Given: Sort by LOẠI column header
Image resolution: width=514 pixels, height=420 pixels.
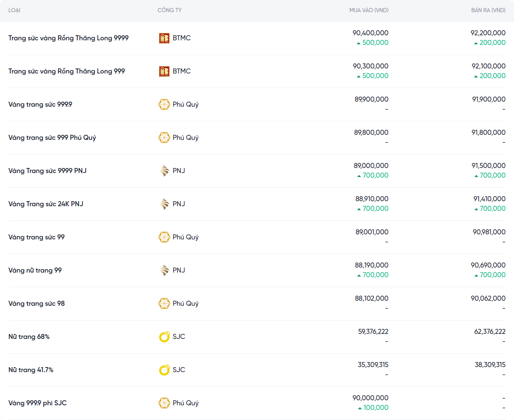Looking at the screenshot, I should pyautogui.click(x=14, y=10).
